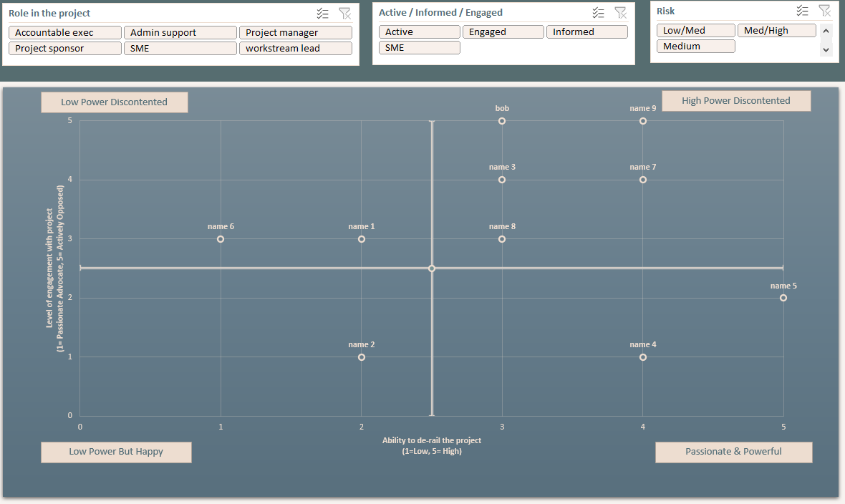Filter by Accountable exec role
The image size is (845, 504).
tap(64, 32)
